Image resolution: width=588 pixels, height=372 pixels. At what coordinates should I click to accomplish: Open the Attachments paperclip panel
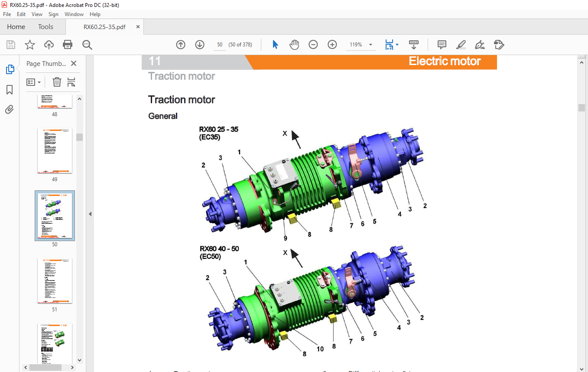point(10,109)
